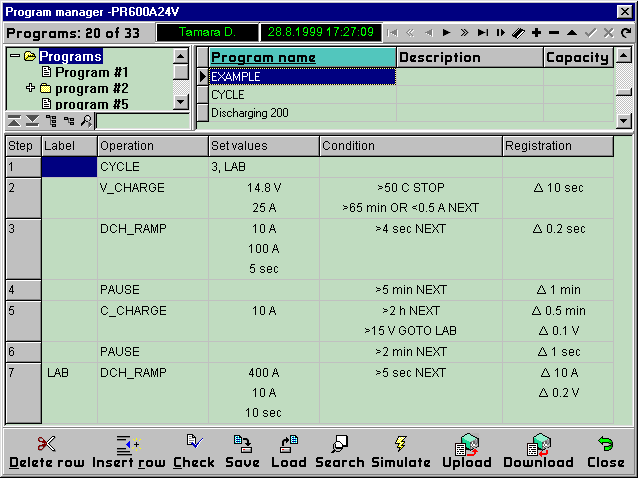Select Program #1 in the tree
638x478 pixels.
coord(91,72)
